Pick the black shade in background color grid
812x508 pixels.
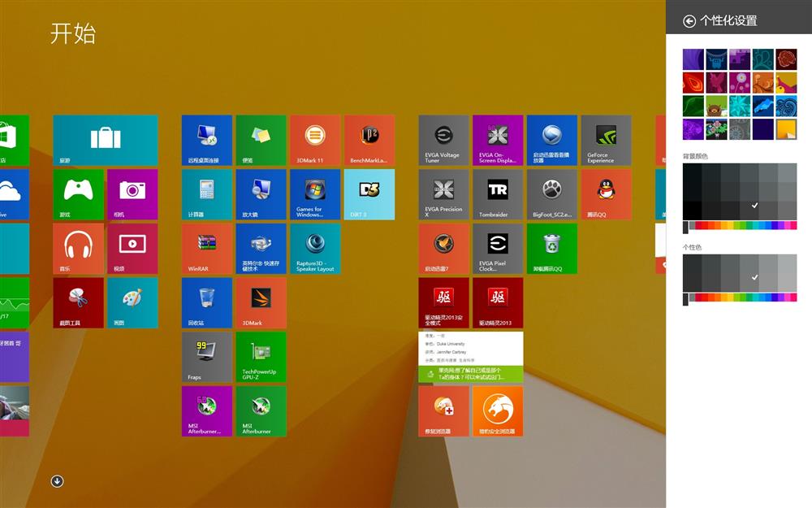coord(692,210)
